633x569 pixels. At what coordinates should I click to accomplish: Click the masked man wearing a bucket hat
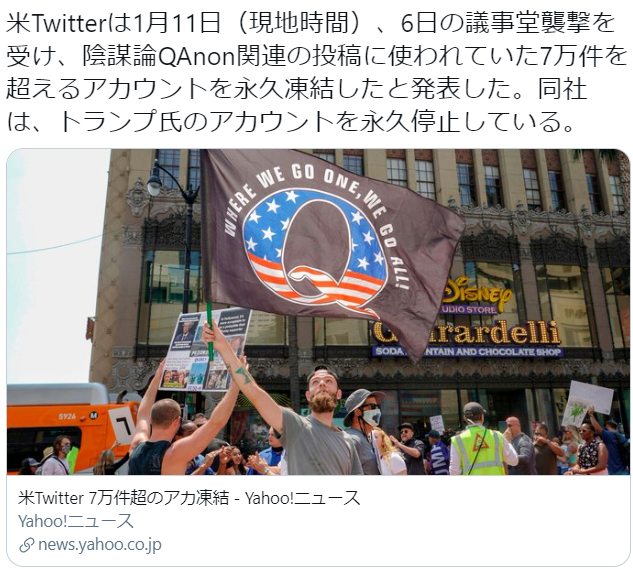tap(363, 428)
